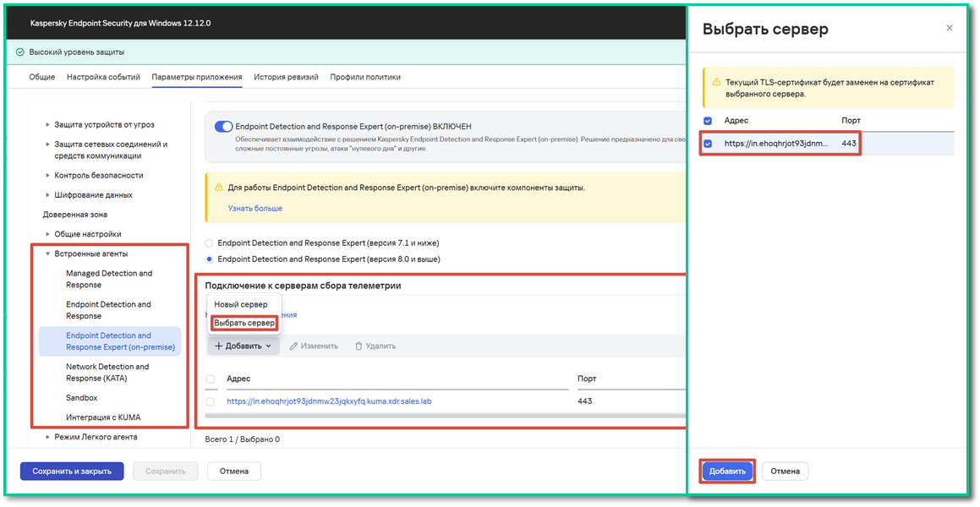Click the Всего 1 / Выбрано 0 counter
The width and height of the screenshot is (980, 507).
point(243,439)
